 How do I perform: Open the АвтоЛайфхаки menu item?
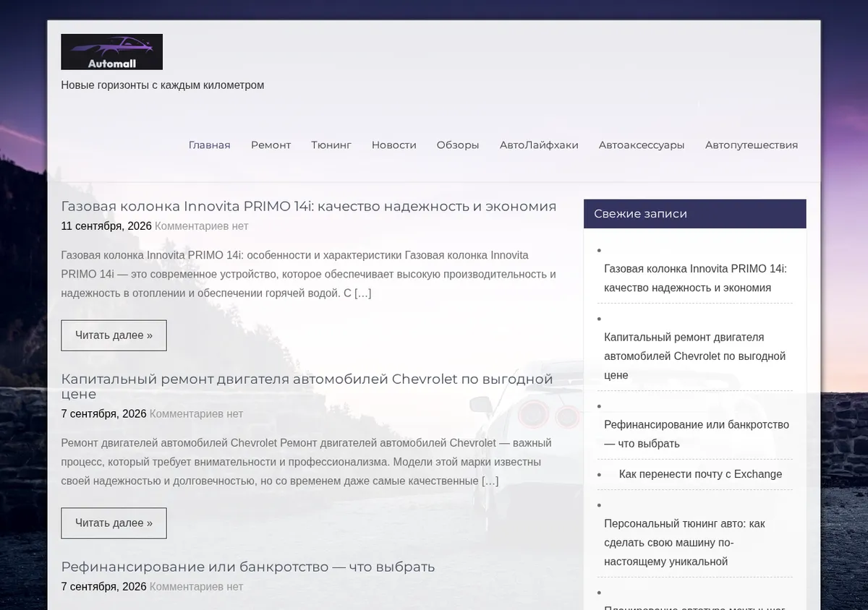[x=539, y=145]
